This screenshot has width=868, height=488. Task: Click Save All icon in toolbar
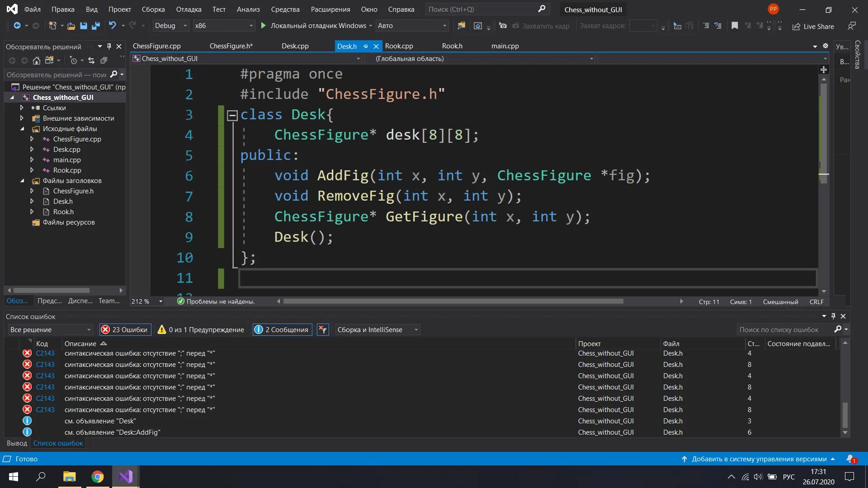pyautogui.click(x=95, y=26)
